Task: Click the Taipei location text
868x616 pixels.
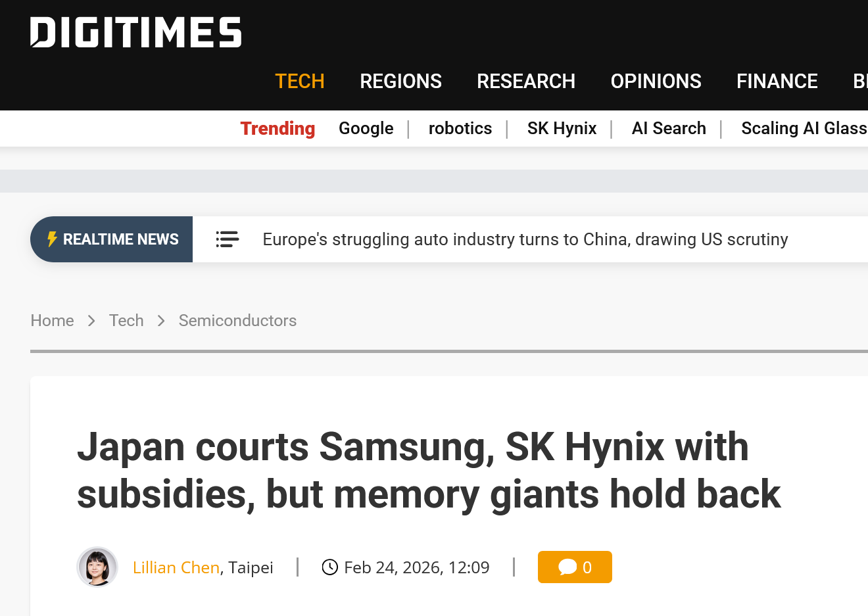Action: coord(251,567)
